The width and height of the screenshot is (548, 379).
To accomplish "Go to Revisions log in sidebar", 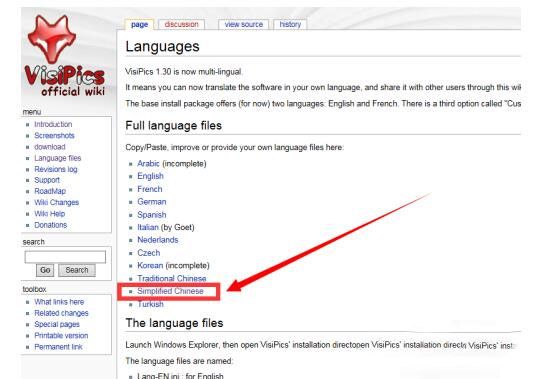I will coord(56,169).
